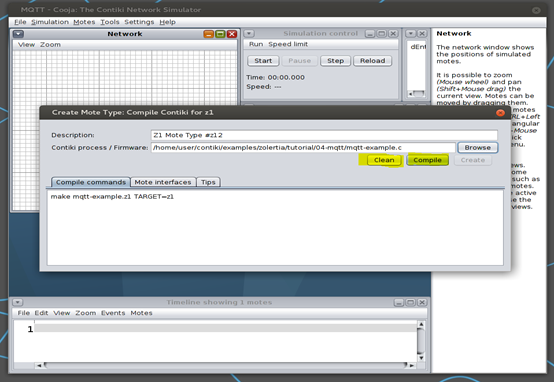Open the Motes menu in the menu bar
The height and width of the screenshot is (382, 554).
(84, 22)
